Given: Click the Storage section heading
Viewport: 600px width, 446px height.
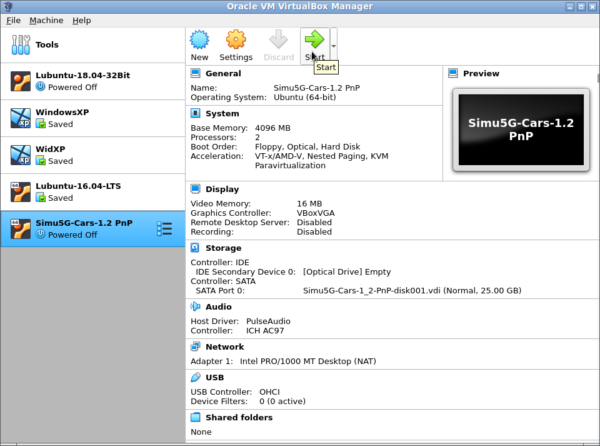Looking at the screenshot, I should tap(223, 248).
